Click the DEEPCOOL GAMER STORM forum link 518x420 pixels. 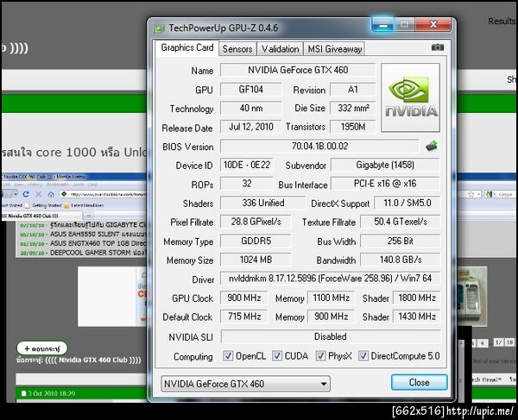tap(98, 253)
